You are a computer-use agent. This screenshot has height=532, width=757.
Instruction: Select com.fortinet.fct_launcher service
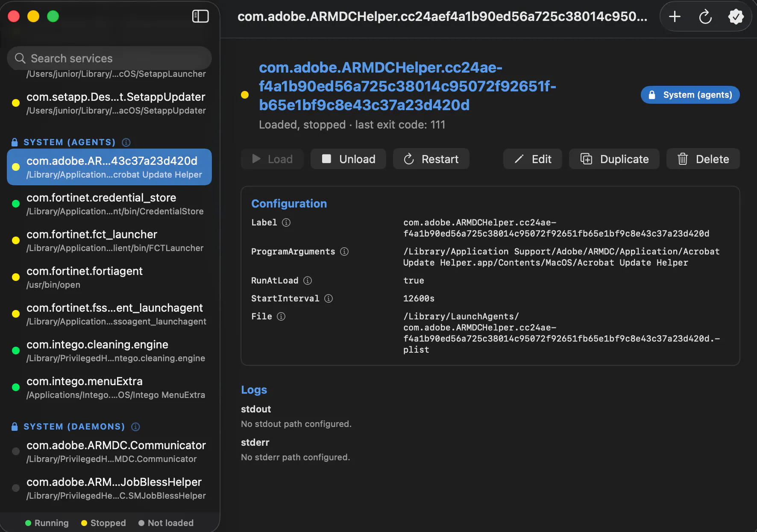coord(109,240)
